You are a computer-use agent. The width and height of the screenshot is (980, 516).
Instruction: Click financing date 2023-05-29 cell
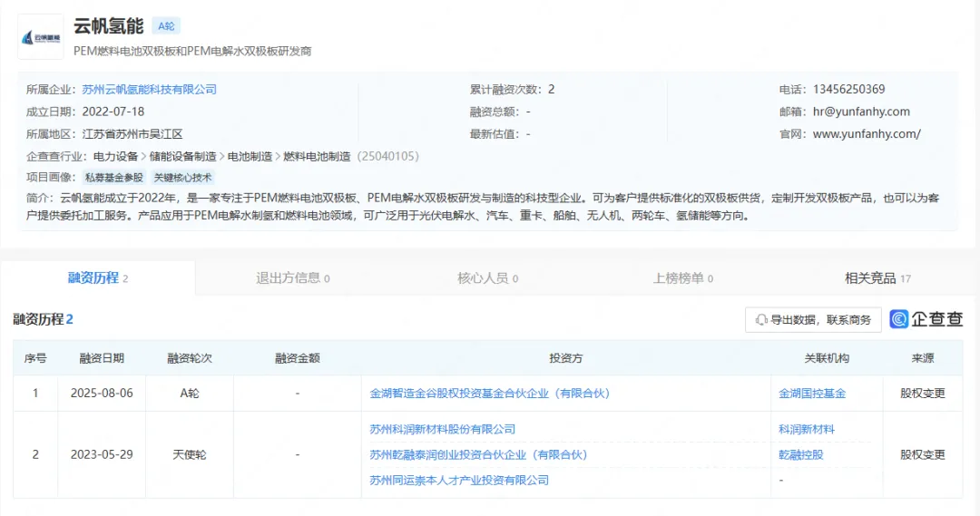coord(102,454)
